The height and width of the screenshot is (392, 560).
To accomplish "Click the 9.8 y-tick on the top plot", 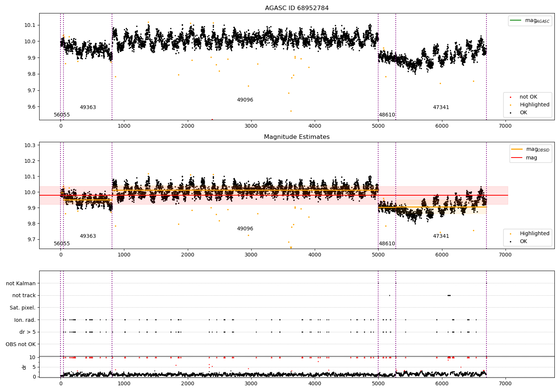I will coord(31,74).
